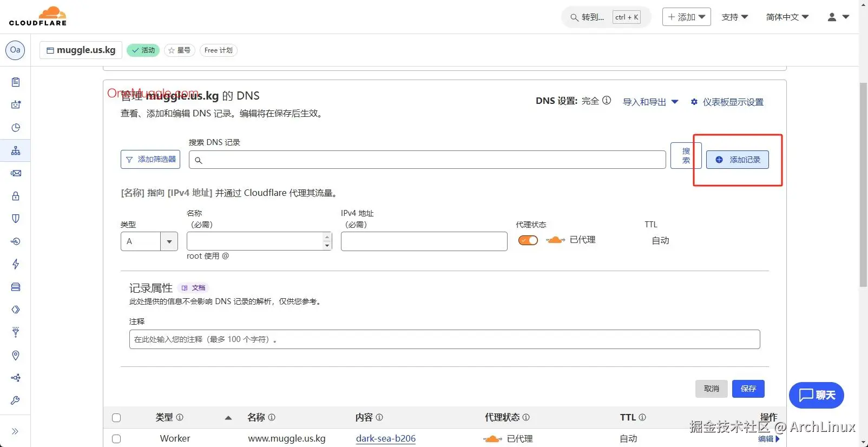Expand the 导入和导出 dropdown
The image size is (868, 447).
(650, 102)
